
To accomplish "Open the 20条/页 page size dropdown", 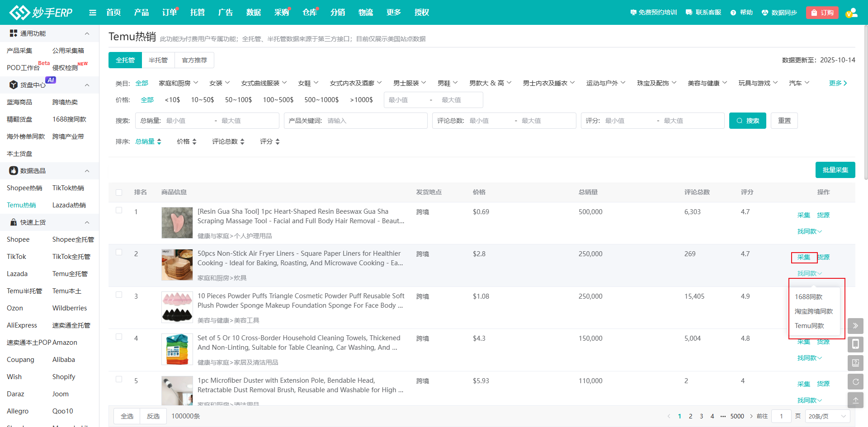I will point(827,416).
